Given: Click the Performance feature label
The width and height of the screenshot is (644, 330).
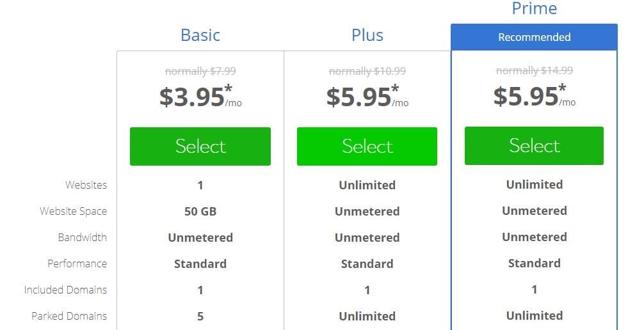Looking at the screenshot, I should click(77, 264).
